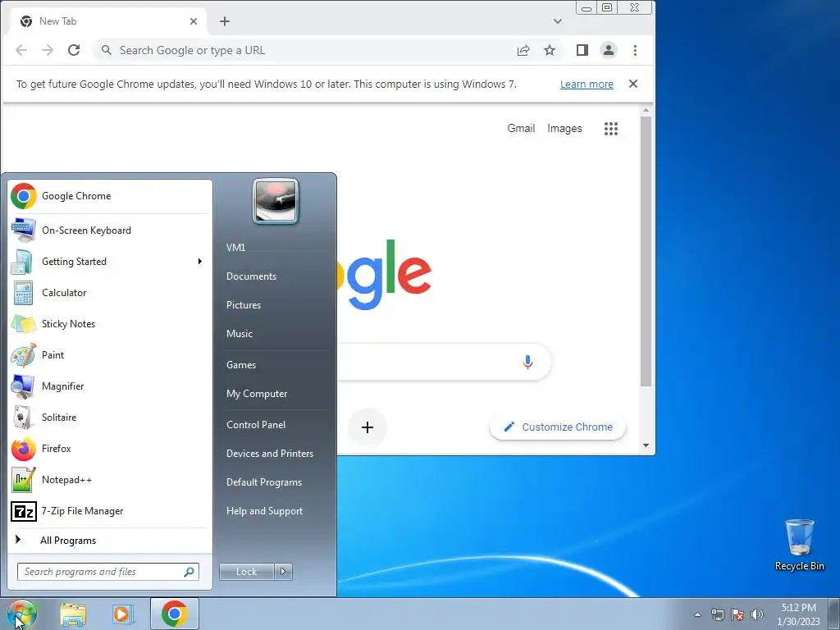Screen dimensions: 840x630
Task: Open 7-Zip File Manager
Action: pyautogui.click(x=109, y=510)
